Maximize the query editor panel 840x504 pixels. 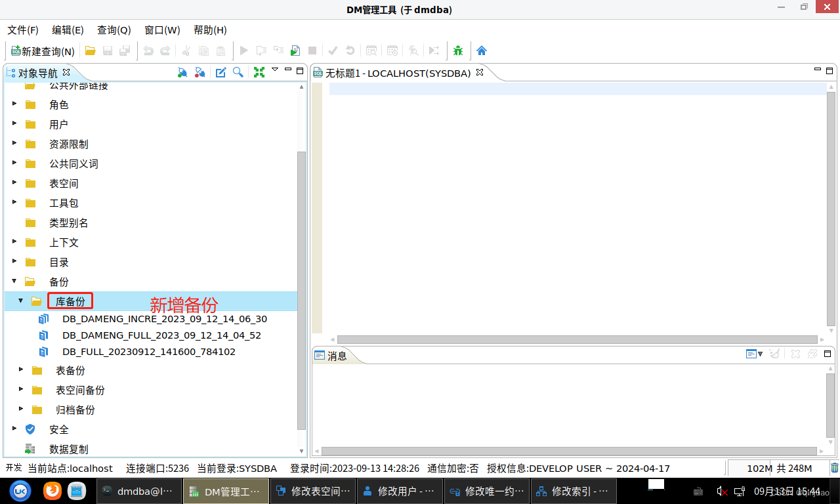coord(830,70)
